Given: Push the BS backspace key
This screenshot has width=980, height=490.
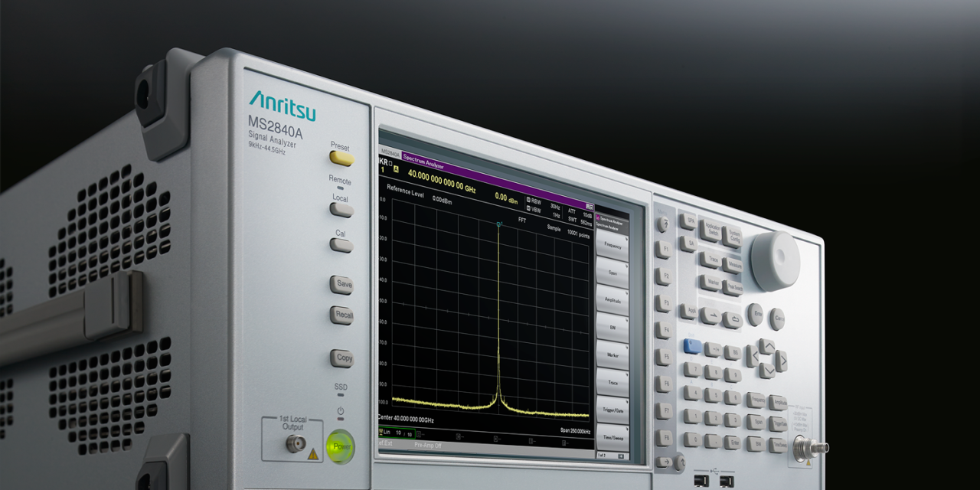Looking at the screenshot, I should click(733, 352).
